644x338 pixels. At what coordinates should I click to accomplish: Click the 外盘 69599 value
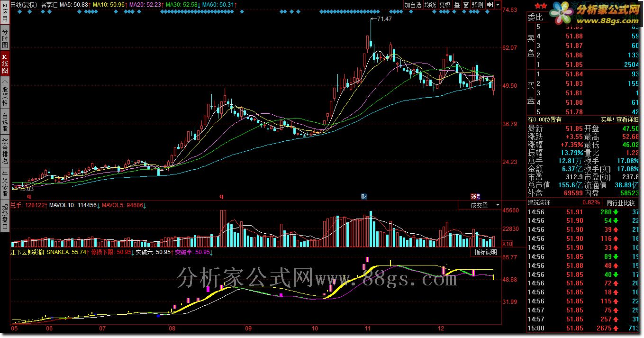click(573, 193)
